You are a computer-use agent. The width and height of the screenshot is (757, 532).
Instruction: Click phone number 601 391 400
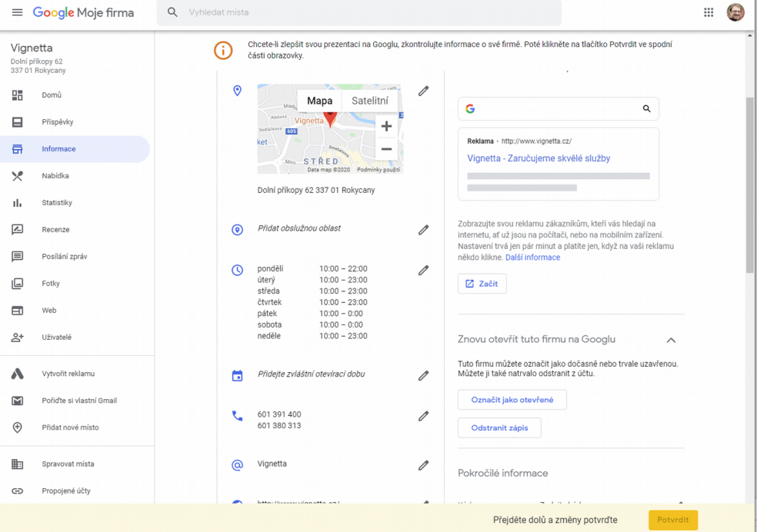click(279, 414)
